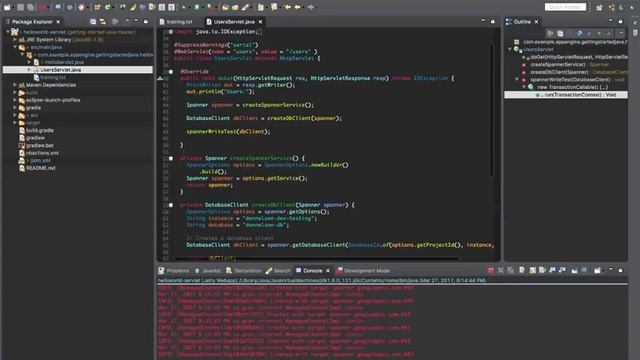Open the Problems tab
This screenshot has width=640, height=360.
174,271
